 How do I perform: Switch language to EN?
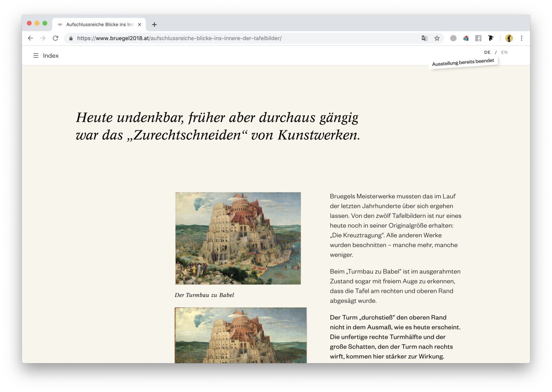(x=504, y=52)
